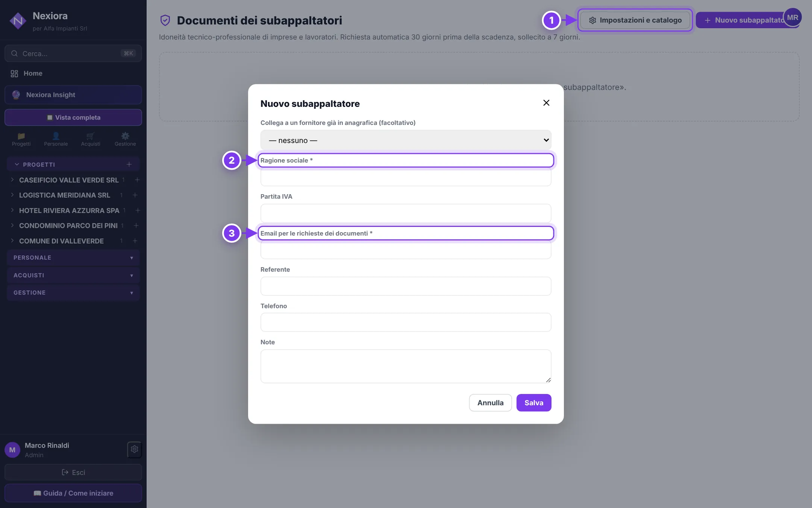Toggle Vista completa view
The width and height of the screenshot is (812, 508).
[73, 117]
